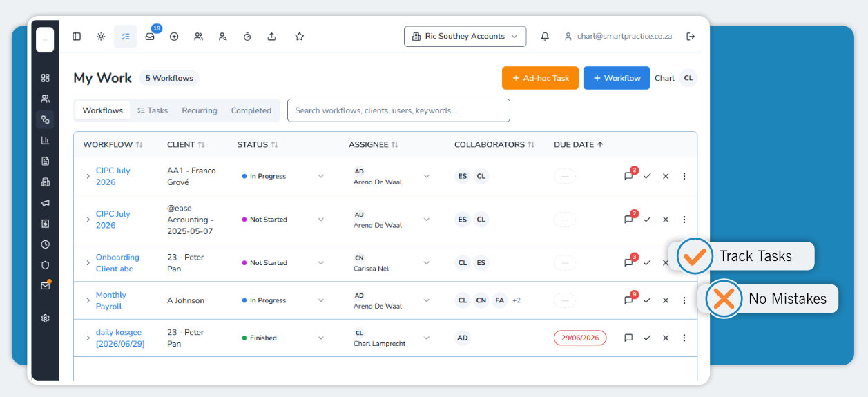Open the users group toolbar icon

click(198, 37)
